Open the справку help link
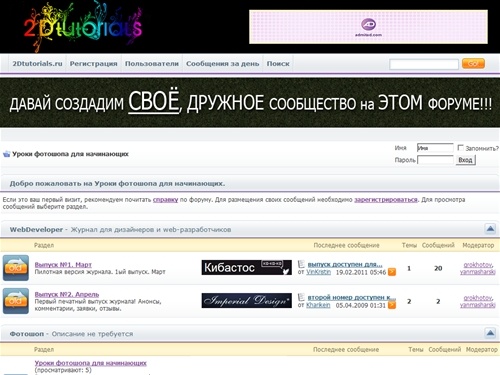 coord(165,200)
